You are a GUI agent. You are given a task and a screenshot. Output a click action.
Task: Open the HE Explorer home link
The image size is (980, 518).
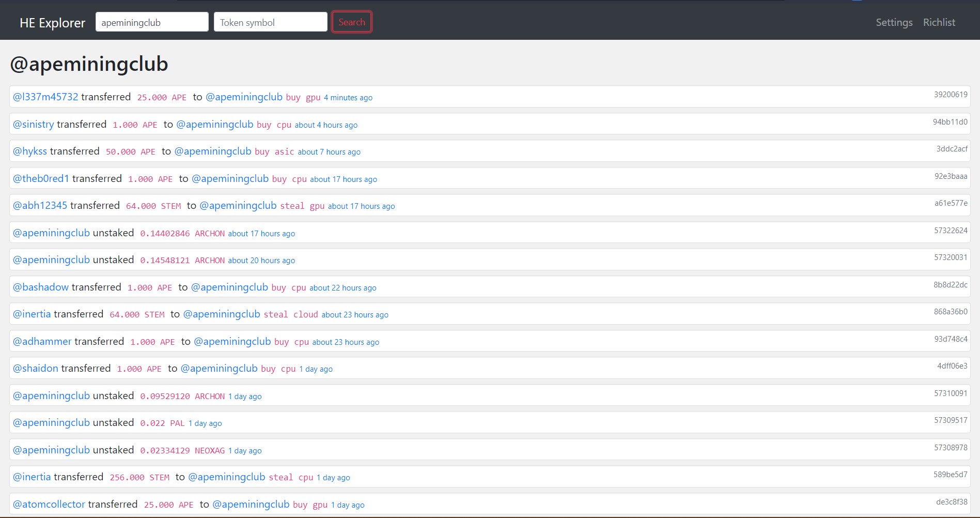coord(52,23)
